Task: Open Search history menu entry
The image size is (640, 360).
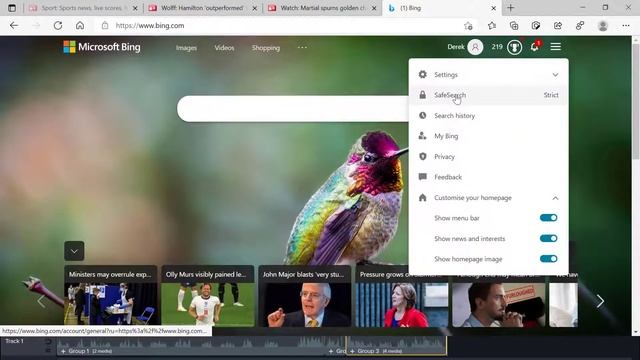Action: pyautogui.click(x=489, y=116)
